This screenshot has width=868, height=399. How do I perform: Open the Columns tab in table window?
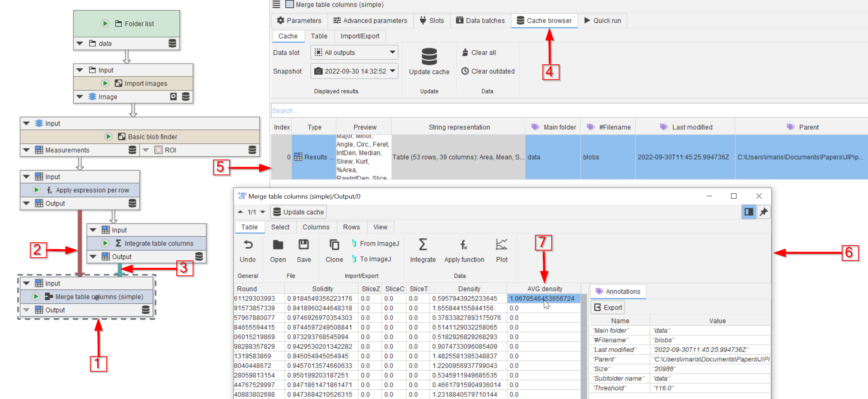point(316,227)
